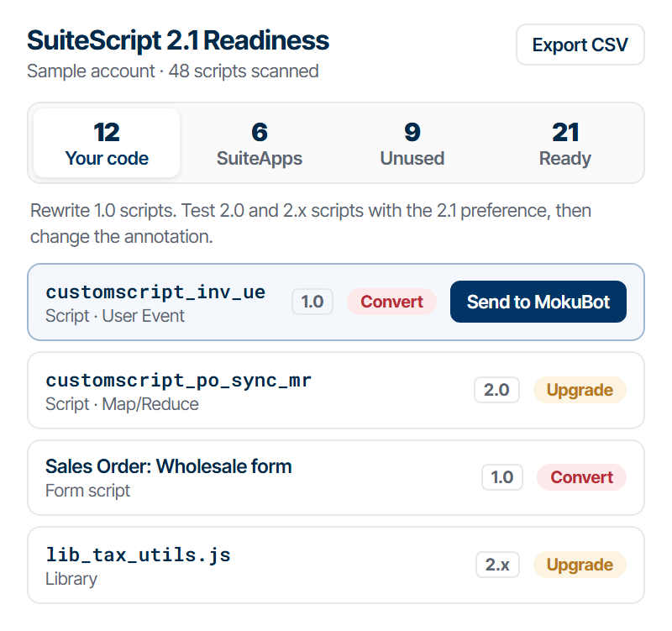Click the 2.0 version tag on customscript_po_sync_mr
This screenshot has height=631, width=672.
[496, 390]
